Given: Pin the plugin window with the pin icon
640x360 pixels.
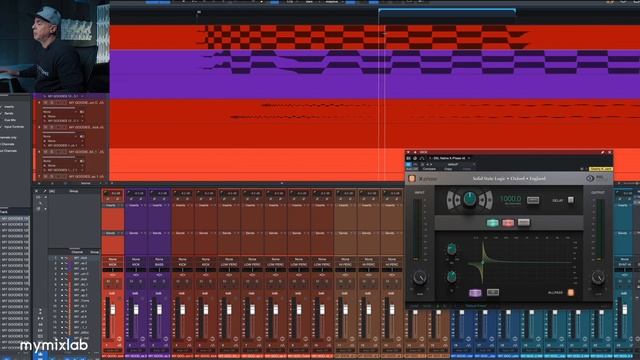Looking at the screenshot, I should 602,152.
